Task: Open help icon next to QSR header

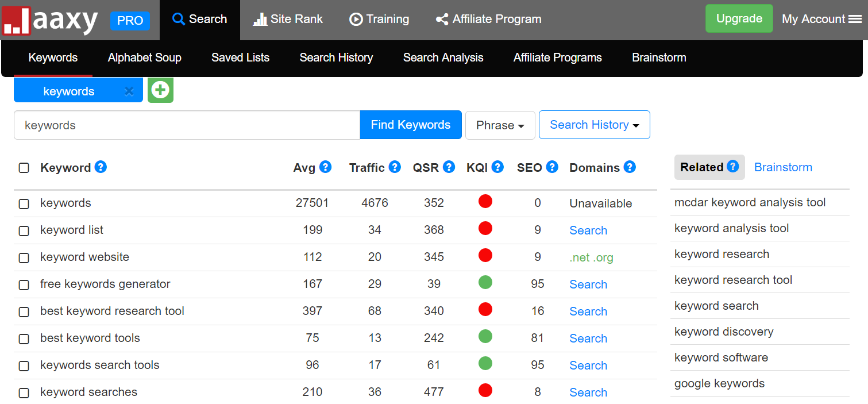Action: (x=449, y=167)
